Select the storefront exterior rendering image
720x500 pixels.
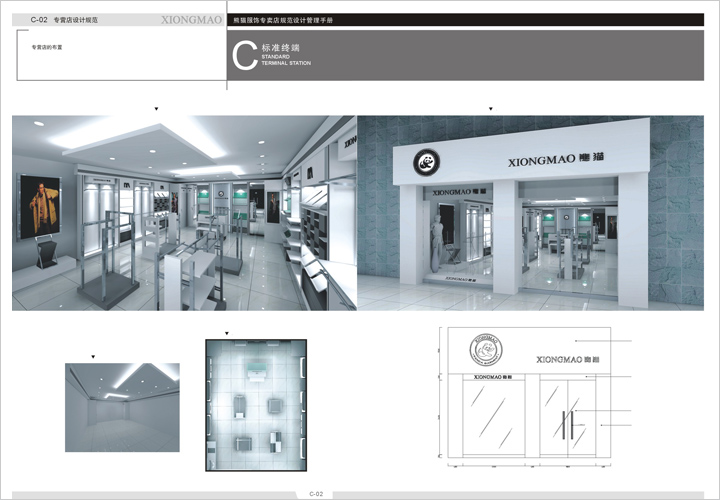click(530, 213)
